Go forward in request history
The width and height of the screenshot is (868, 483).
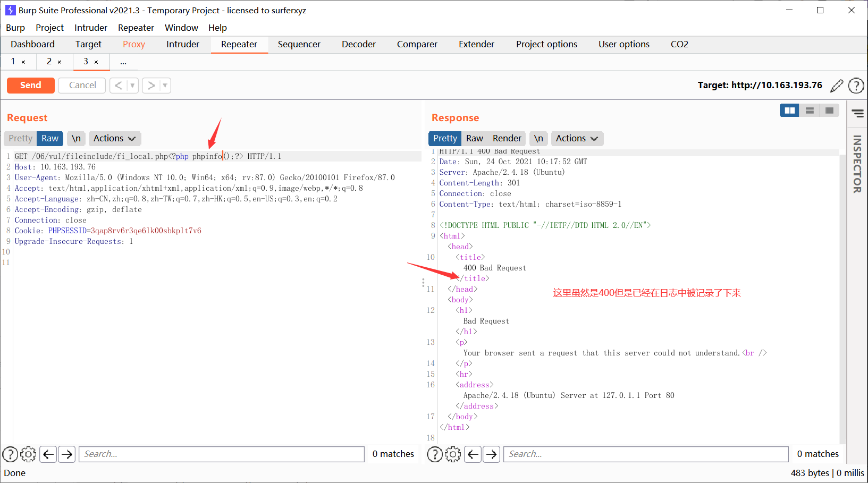click(x=151, y=86)
